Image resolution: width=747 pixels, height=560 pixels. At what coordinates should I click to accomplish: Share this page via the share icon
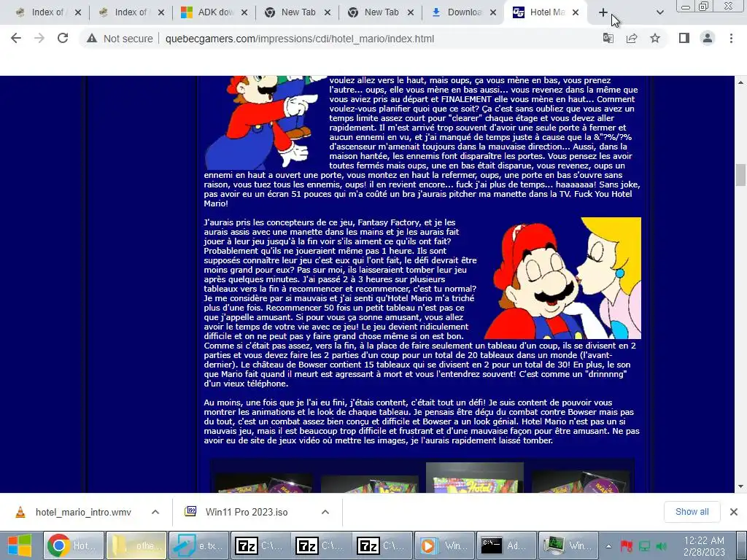(632, 38)
